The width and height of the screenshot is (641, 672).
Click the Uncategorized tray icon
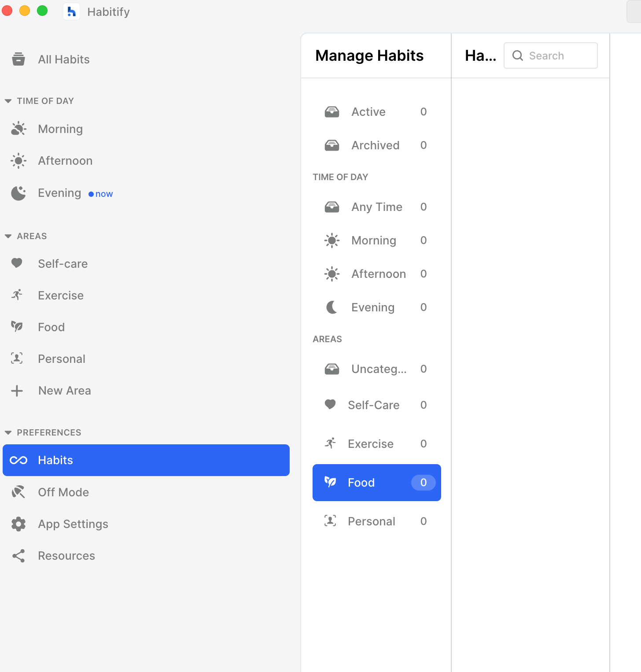[332, 369]
